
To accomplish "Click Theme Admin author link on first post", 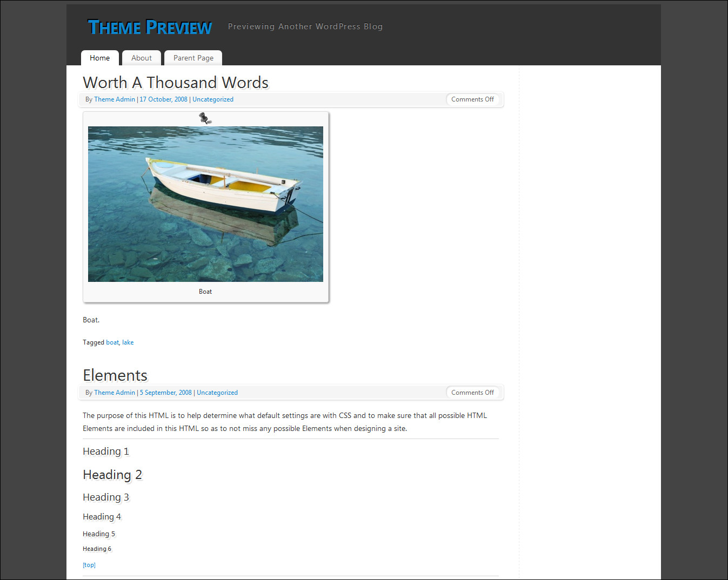I will (x=115, y=99).
